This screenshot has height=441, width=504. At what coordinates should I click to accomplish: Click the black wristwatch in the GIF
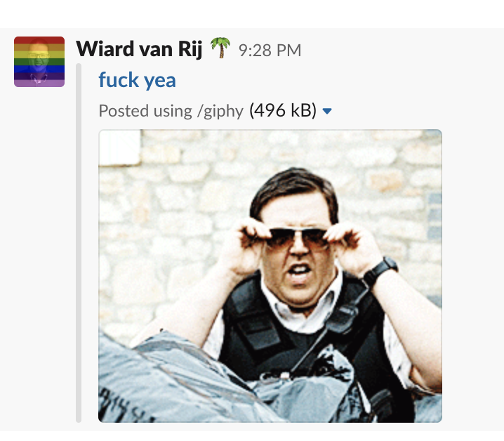(x=381, y=270)
